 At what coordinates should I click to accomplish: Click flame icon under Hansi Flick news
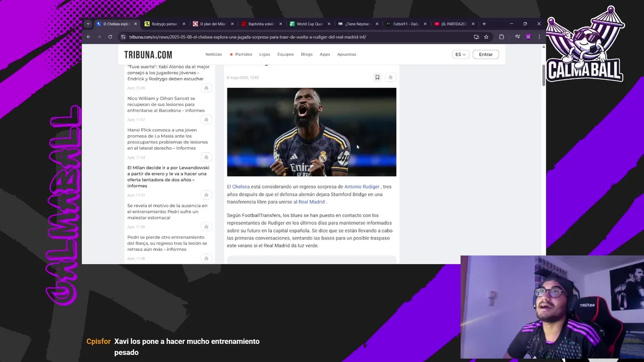206,157
